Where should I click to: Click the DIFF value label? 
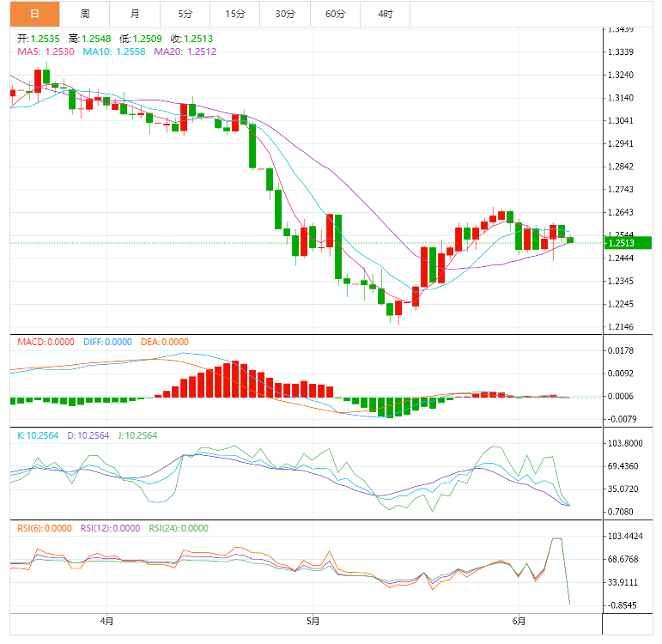107,342
